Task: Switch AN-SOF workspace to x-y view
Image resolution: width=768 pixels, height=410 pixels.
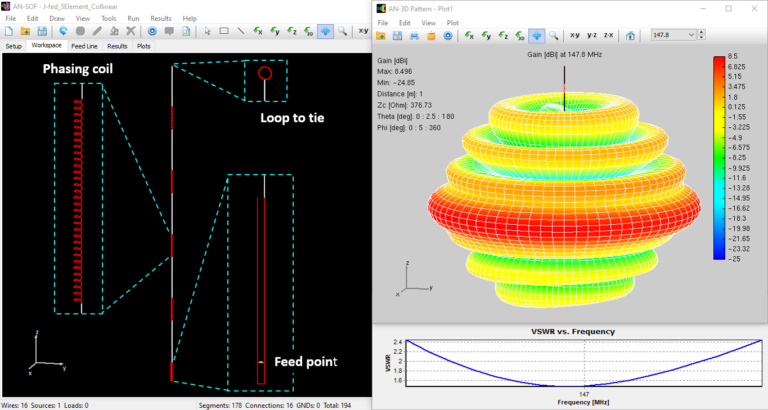Action: pyautogui.click(x=363, y=31)
